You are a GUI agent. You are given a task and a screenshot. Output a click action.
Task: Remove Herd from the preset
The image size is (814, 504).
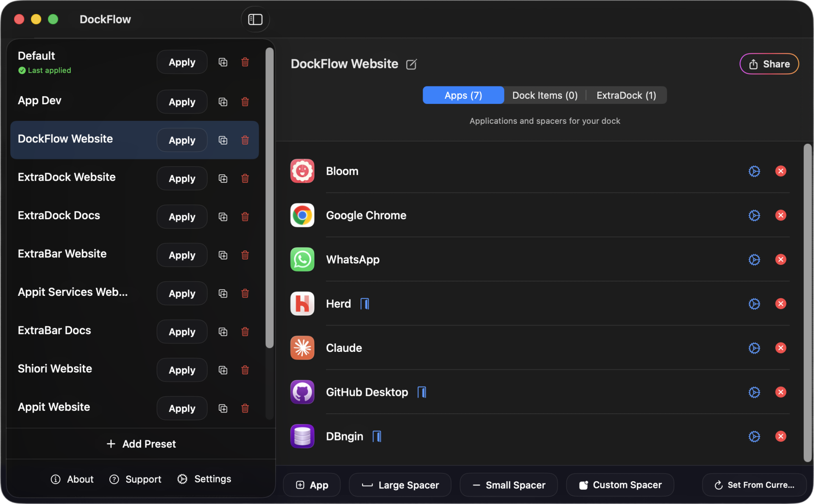tap(781, 304)
